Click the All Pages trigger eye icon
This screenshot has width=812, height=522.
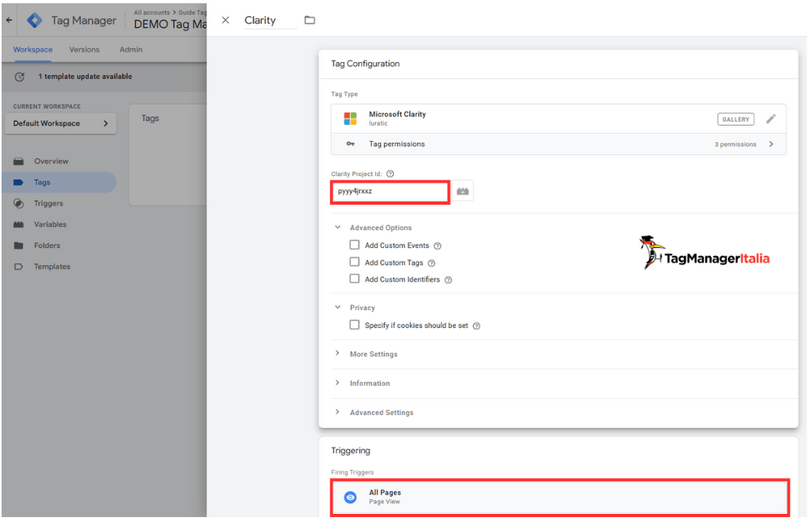tap(350, 497)
